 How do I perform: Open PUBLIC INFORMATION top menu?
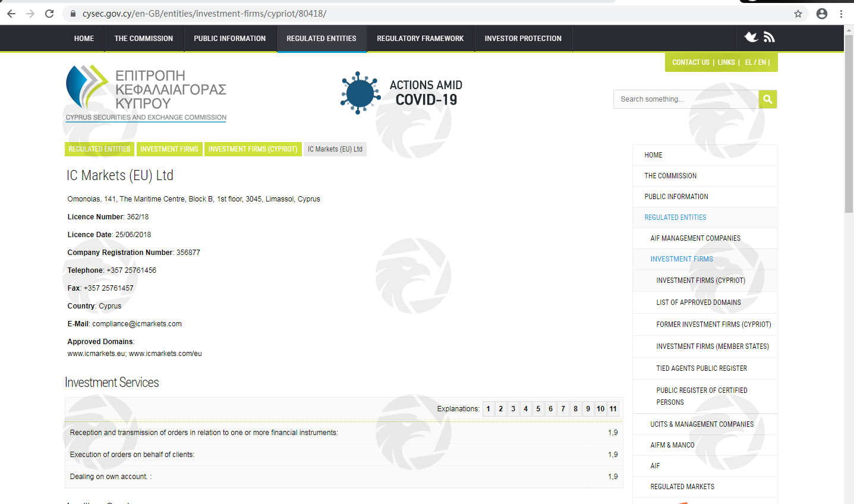point(230,39)
